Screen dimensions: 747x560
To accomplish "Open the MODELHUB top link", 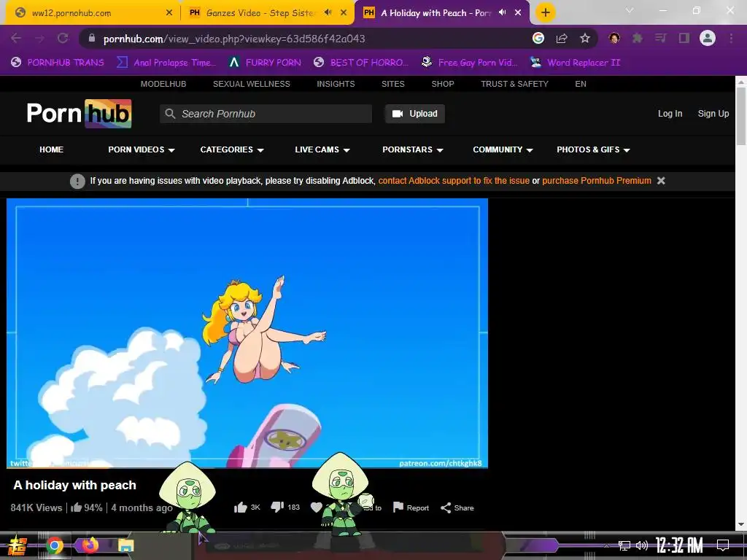I will (163, 84).
